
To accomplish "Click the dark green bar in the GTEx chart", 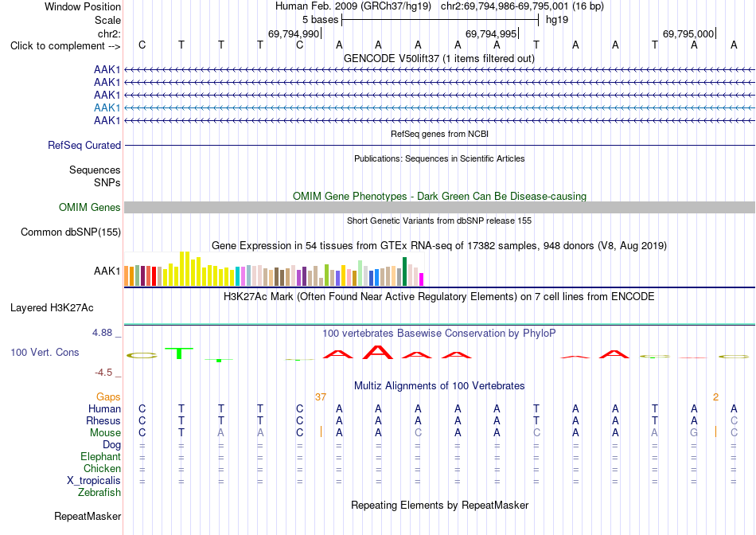I will [404, 271].
